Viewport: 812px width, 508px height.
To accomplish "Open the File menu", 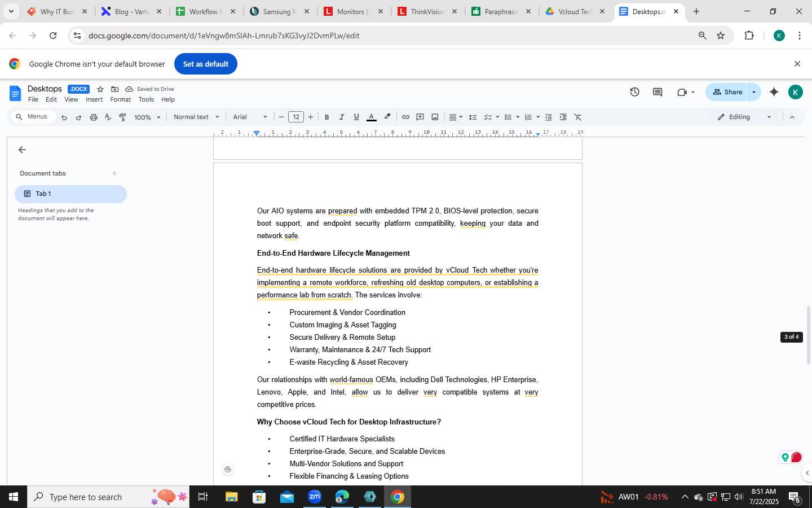I will pos(33,99).
